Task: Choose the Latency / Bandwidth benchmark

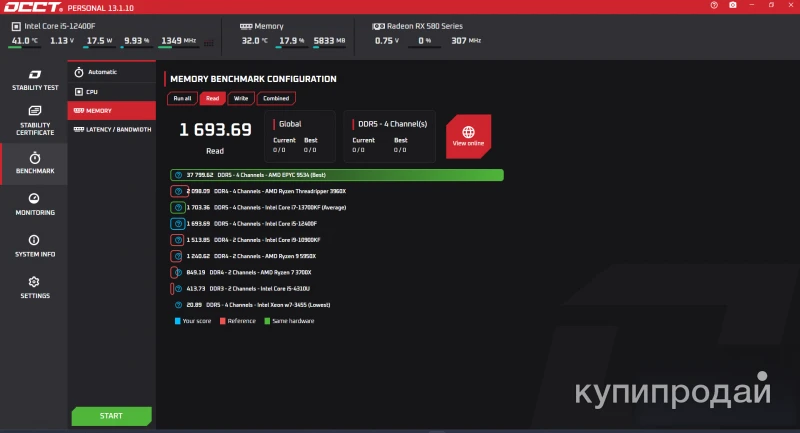Action: click(112, 129)
